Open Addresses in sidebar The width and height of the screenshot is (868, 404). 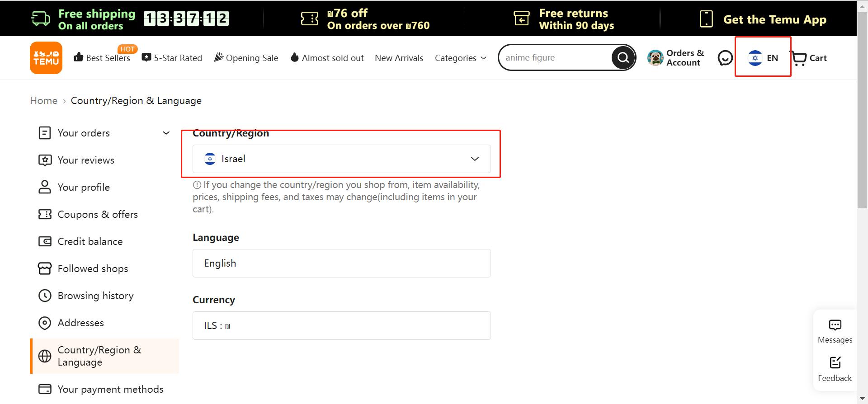pos(80,323)
